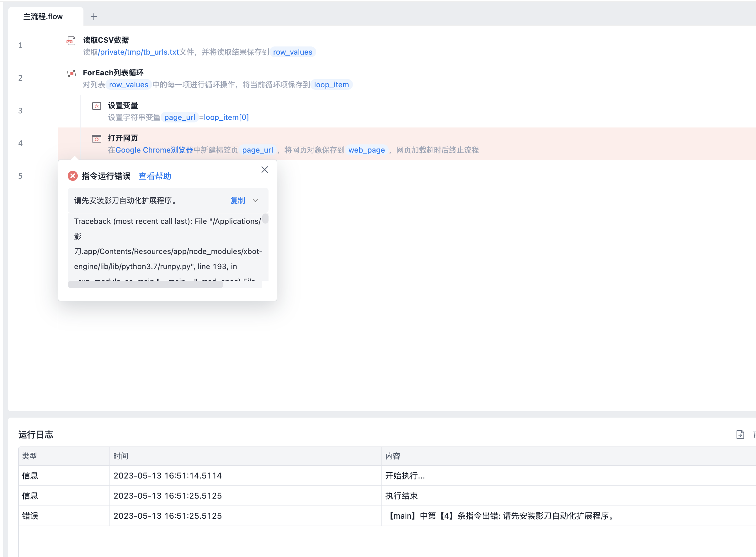The image size is (756, 557).
Task: Copy the error text with 复制
Action: coord(237,201)
